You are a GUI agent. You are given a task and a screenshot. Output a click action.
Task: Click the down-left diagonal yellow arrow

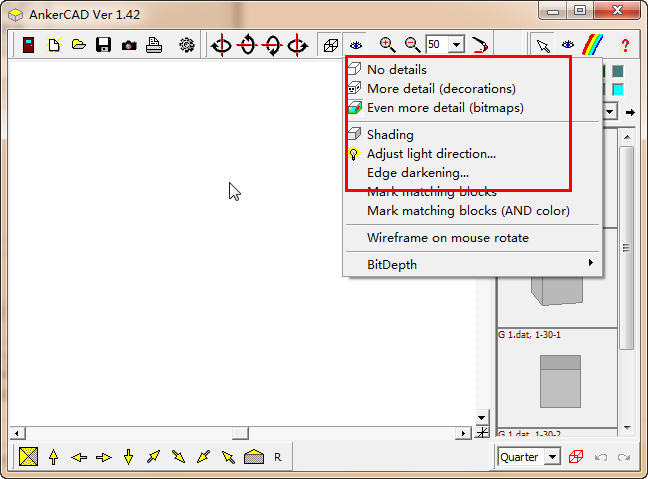coord(203,457)
